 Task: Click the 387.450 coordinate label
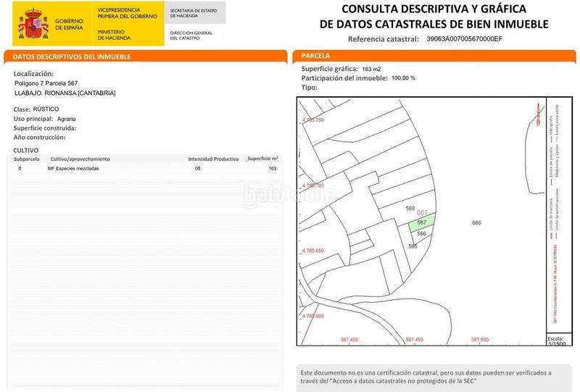414,340
